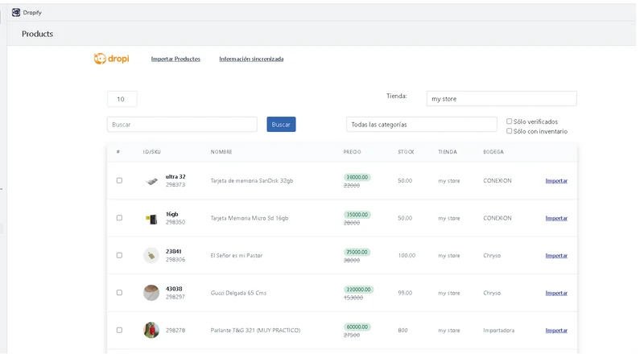
Task: Click the Importadora bodega cell
Action: (x=498, y=330)
